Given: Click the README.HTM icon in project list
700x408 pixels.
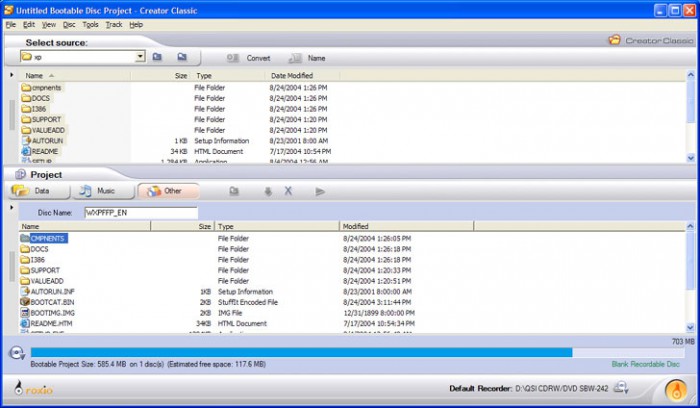Looking at the screenshot, I should click(25, 324).
